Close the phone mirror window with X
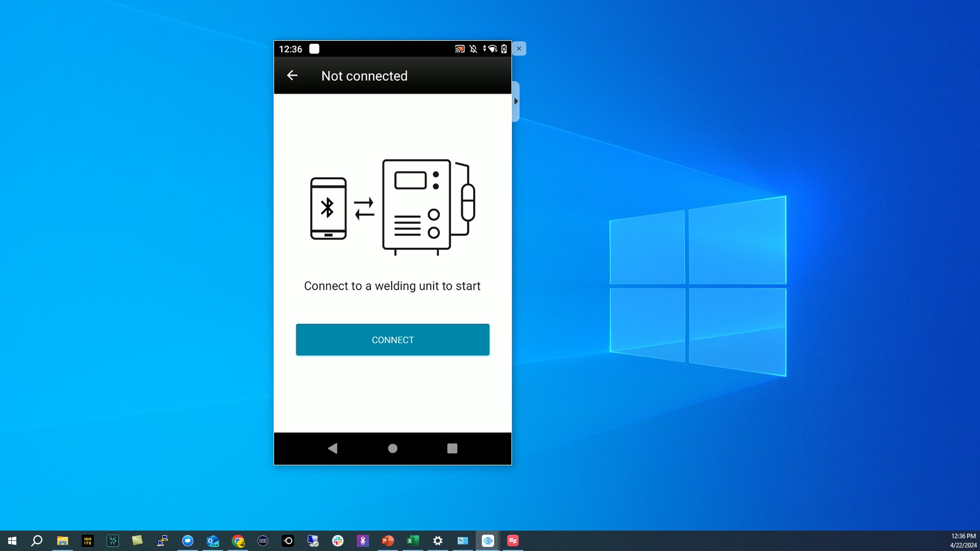Viewport: 980px width, 551px height. (519, 48)
